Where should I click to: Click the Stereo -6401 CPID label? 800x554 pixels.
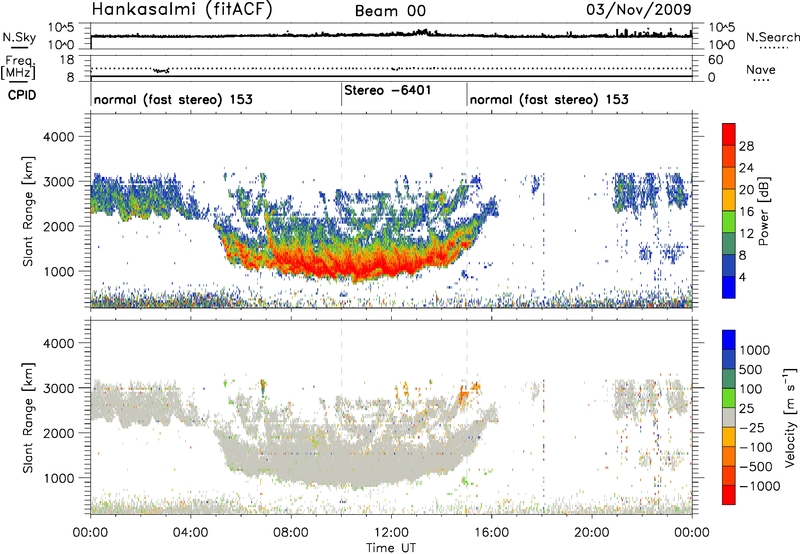tap(388, 90)
